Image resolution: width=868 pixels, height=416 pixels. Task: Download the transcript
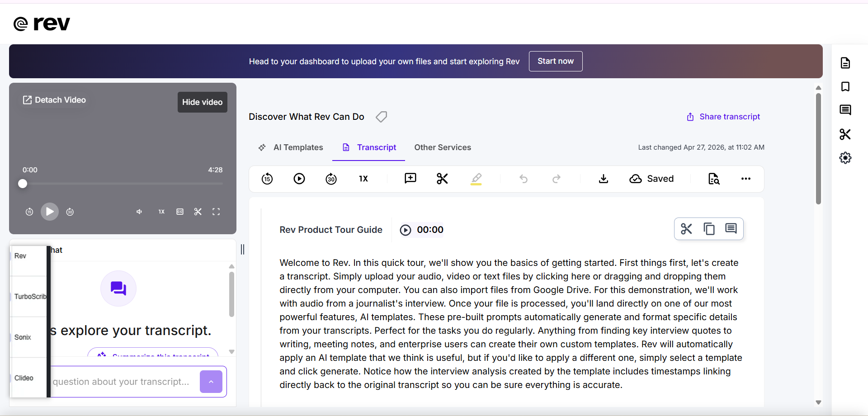pos(603,179)
